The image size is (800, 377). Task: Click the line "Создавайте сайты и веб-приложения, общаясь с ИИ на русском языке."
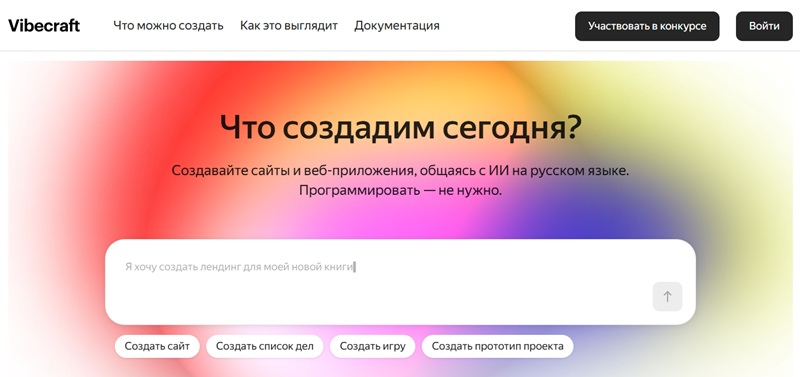tap(400, 170)
